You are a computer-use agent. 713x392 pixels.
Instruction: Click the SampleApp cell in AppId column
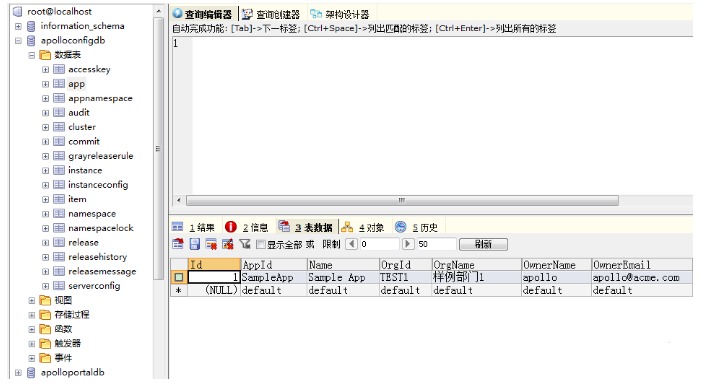point(274,277)
